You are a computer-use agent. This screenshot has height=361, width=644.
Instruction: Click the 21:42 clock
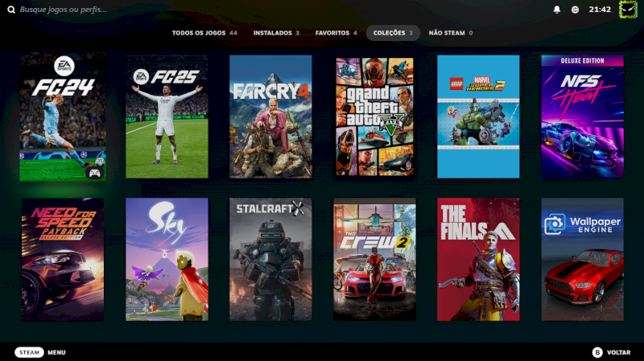(x=600, y=10)
